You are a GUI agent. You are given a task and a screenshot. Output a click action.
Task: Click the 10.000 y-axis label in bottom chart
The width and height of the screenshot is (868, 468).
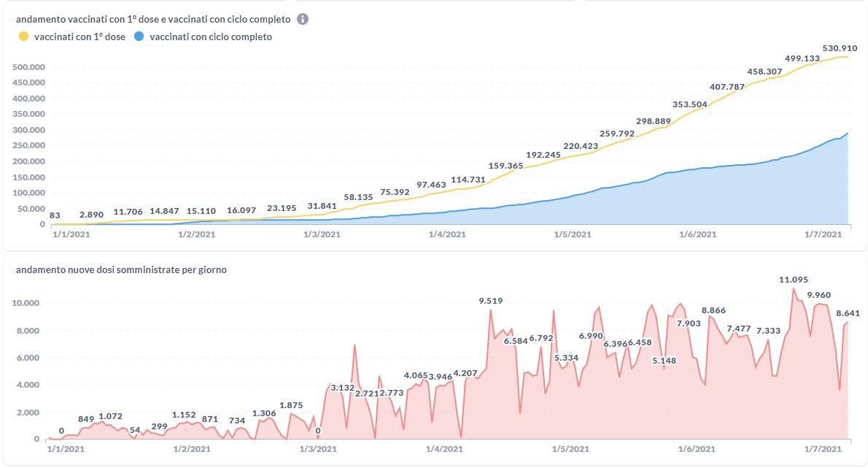point(26,303)
